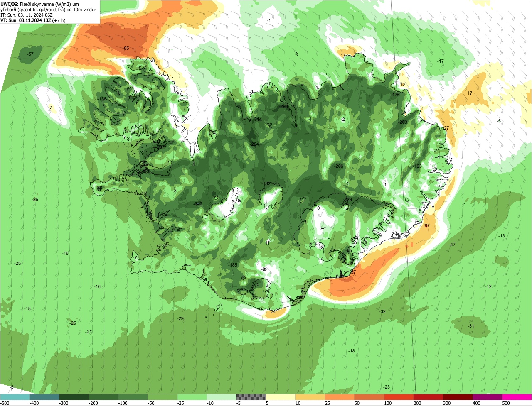Viewport: 532px width, 406px height.
Task: Click the legend swatch between -25 and -10
Action: pyautogui.click(x=192, y=397)
